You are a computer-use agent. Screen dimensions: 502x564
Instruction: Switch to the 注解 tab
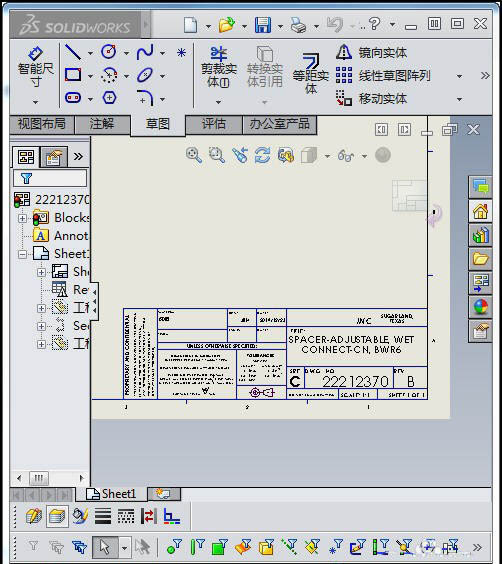coord(102,124)
